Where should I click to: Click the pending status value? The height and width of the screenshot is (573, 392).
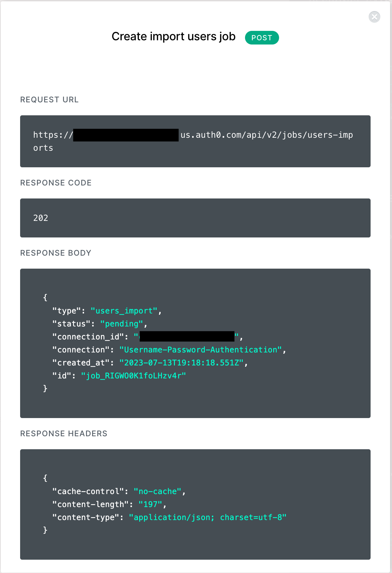[122, 324]
